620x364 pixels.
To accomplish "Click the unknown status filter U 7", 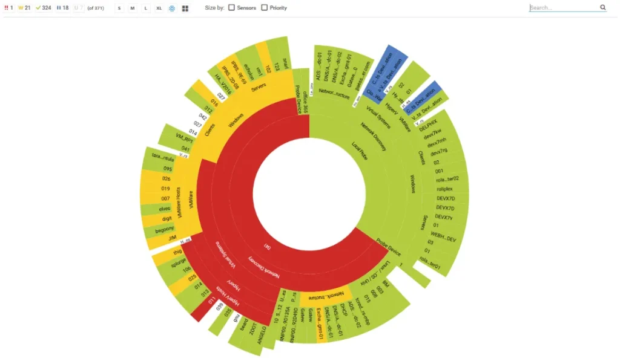I will (x=79, y=8).
